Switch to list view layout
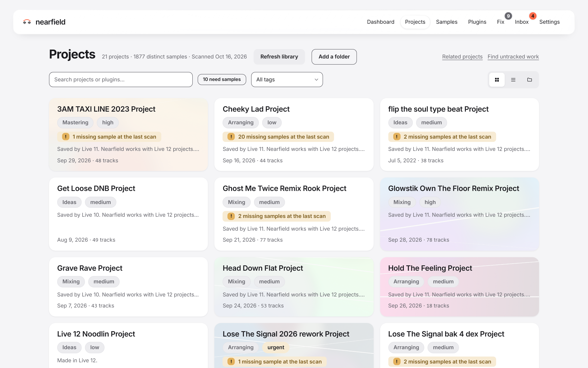This screenshot has width=588, height=368. 513,80
